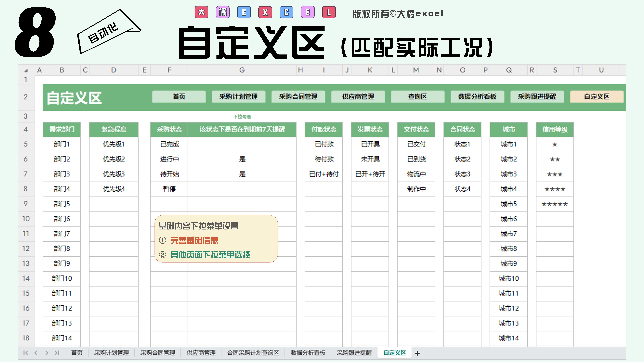Viewport: 644px width, 362px height.
Task: Switch to the 数据分析看板 sheet tab
Action: 308,353
